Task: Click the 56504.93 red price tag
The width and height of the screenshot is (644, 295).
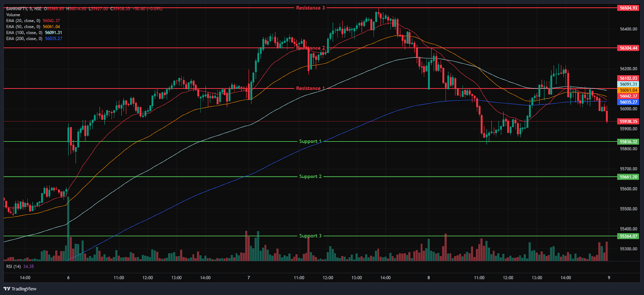Action: [x=628, y=8]
